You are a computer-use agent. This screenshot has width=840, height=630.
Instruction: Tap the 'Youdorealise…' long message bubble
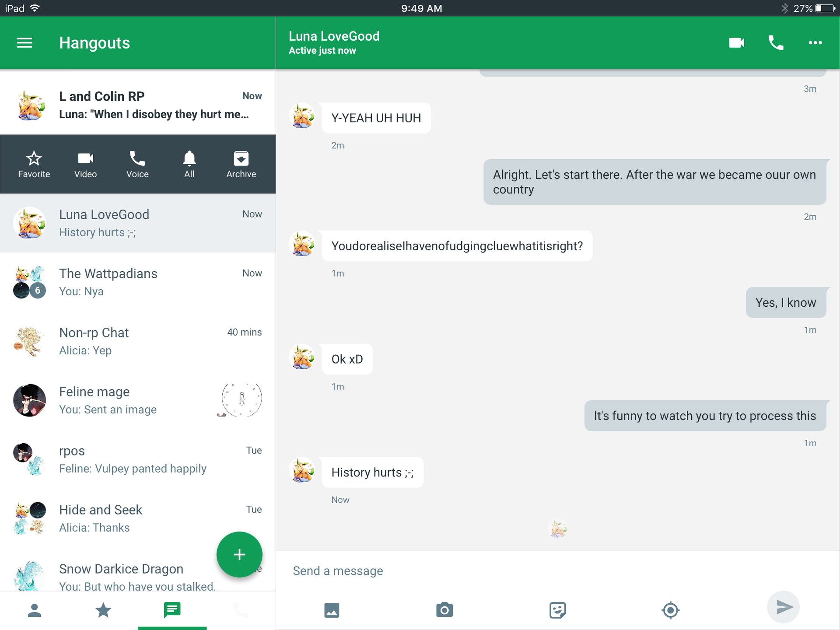point(457,246)
